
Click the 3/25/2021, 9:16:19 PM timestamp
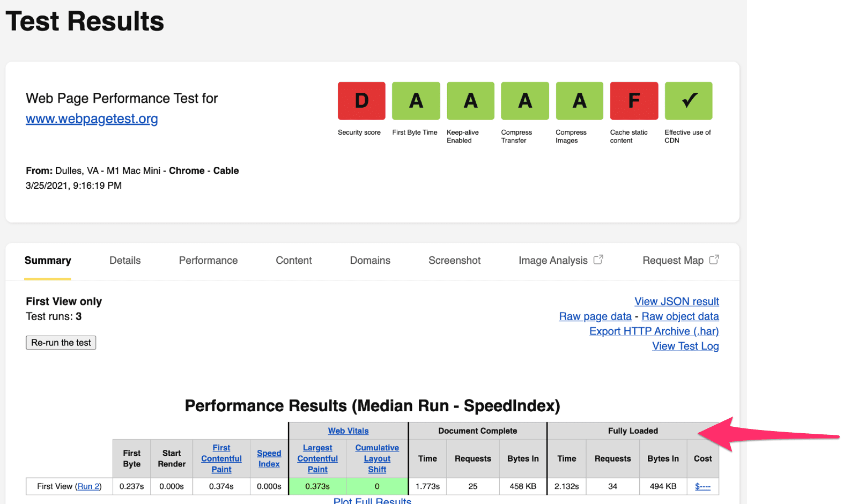tap(73, 186)
